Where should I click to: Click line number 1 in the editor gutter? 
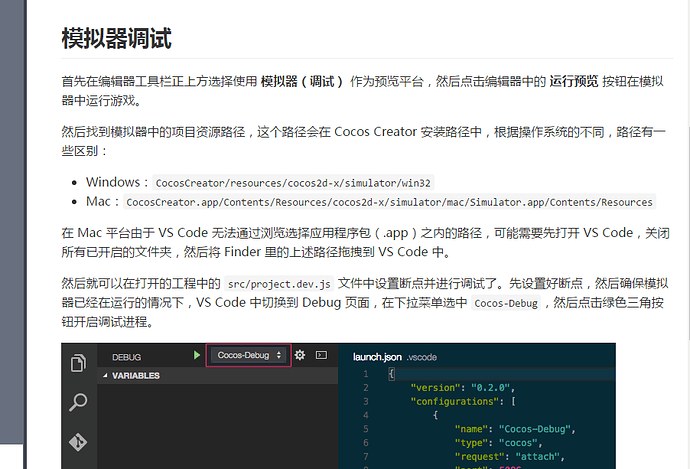[x=366, y=374]
